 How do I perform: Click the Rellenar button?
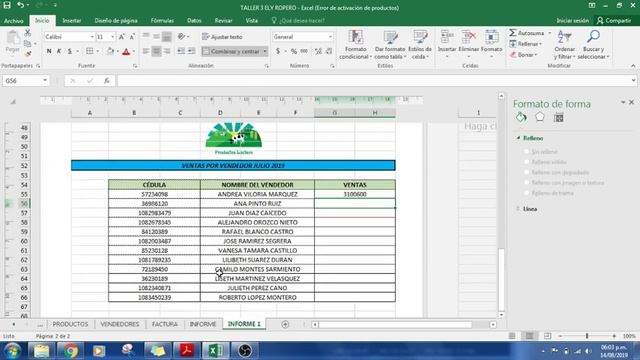click(x=525, y=44)
